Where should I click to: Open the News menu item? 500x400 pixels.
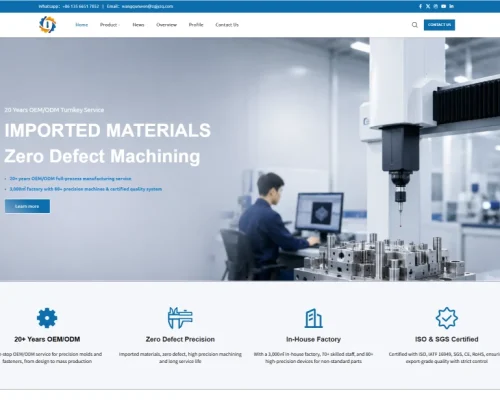click(x=138, y=25)
